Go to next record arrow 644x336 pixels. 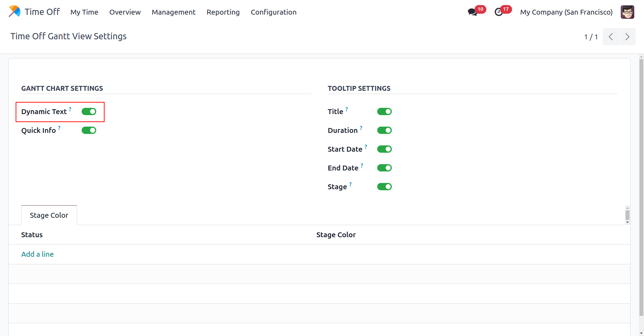(627, 37)
